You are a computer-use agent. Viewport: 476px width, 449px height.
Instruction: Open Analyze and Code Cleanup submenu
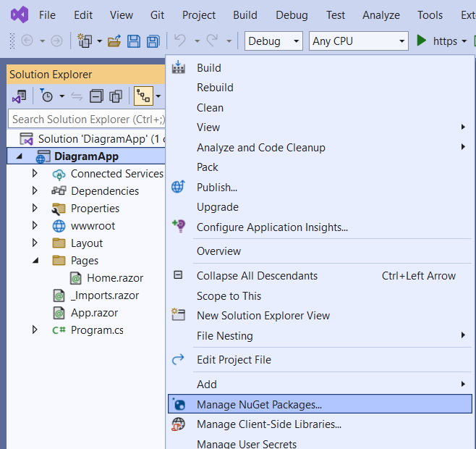pos(320,148)
